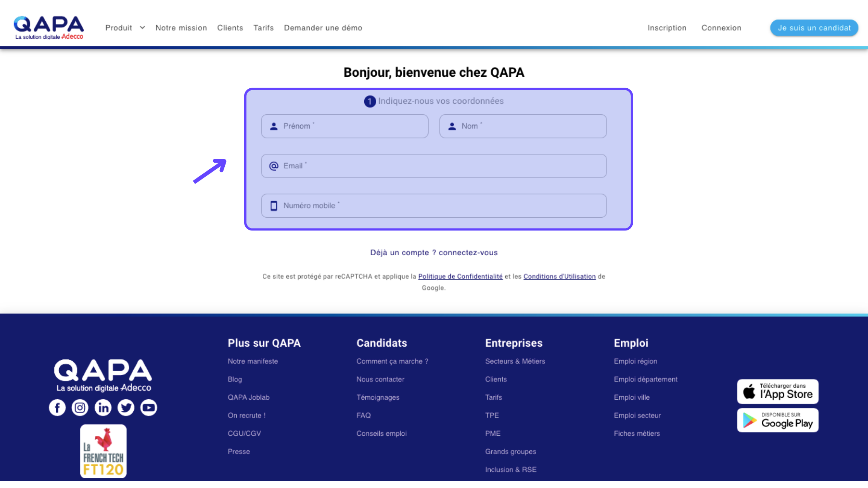
Task: Click Demander une démo menu item
Action: pyautogui.click(x=323, y=28)
